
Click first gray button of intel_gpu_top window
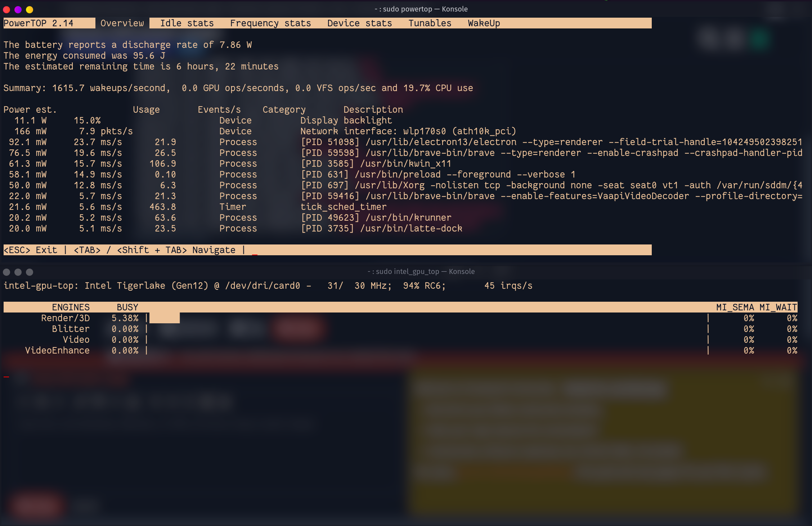pyautogui.click(x=6, y=272)
